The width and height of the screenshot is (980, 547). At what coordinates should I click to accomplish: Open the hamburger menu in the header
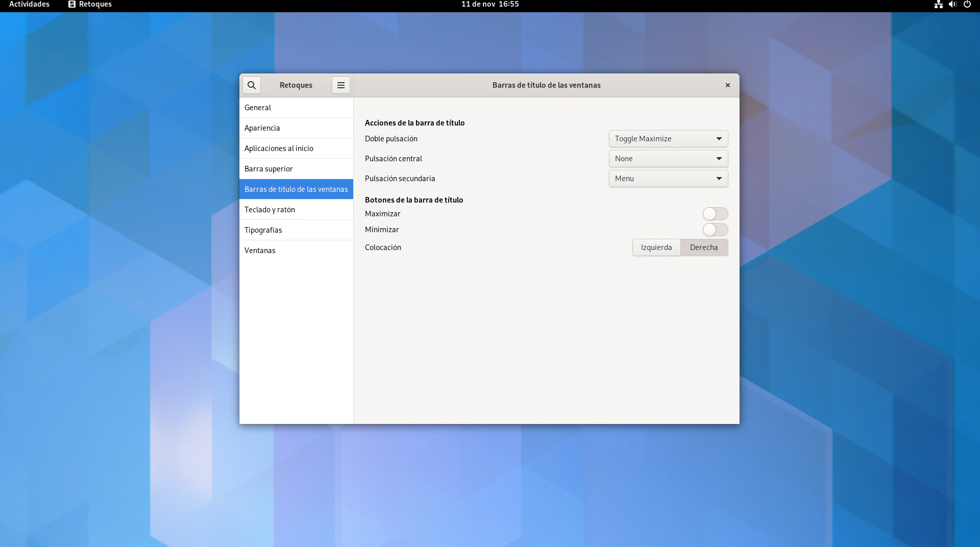click(341, 85)
